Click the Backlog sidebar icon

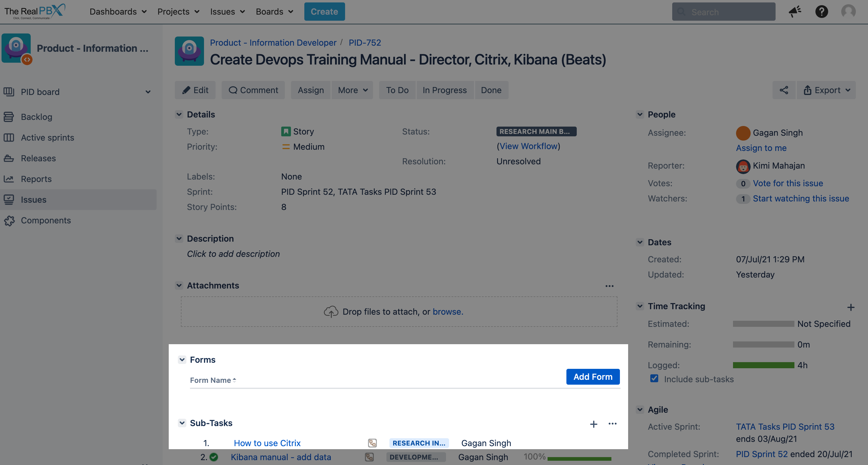(x=9, y=117)
